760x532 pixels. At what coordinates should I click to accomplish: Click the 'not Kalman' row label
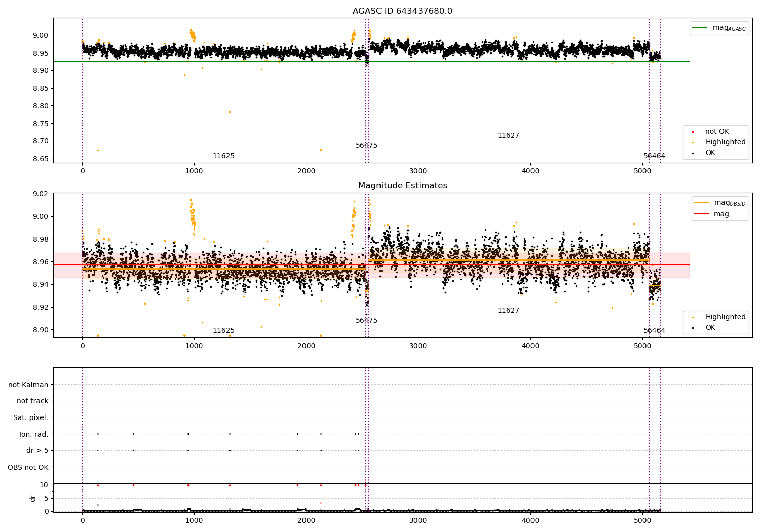click(28, 385)
